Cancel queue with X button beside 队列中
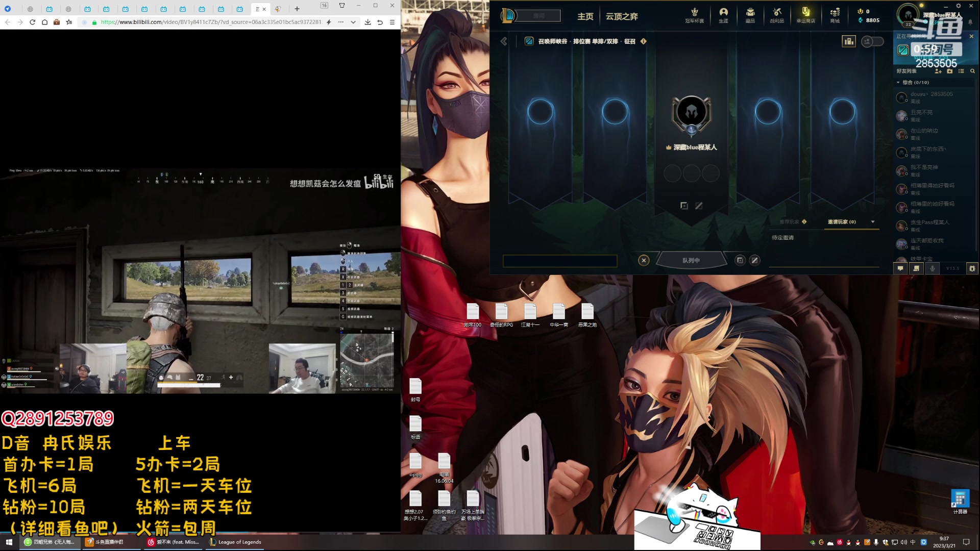Image resolution: width=980 pixels, height=551 pixels. point(644,260)
